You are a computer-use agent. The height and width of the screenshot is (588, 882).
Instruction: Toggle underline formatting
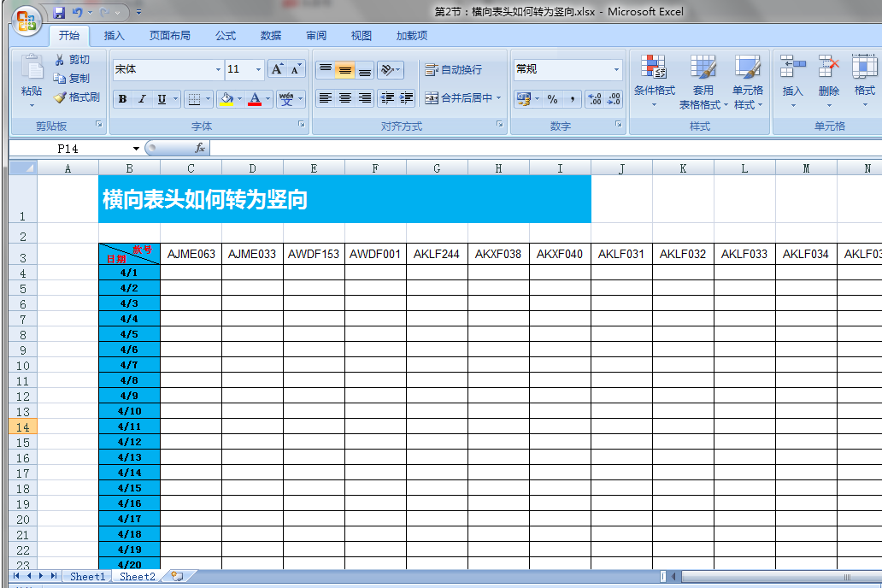pos(162,99)
